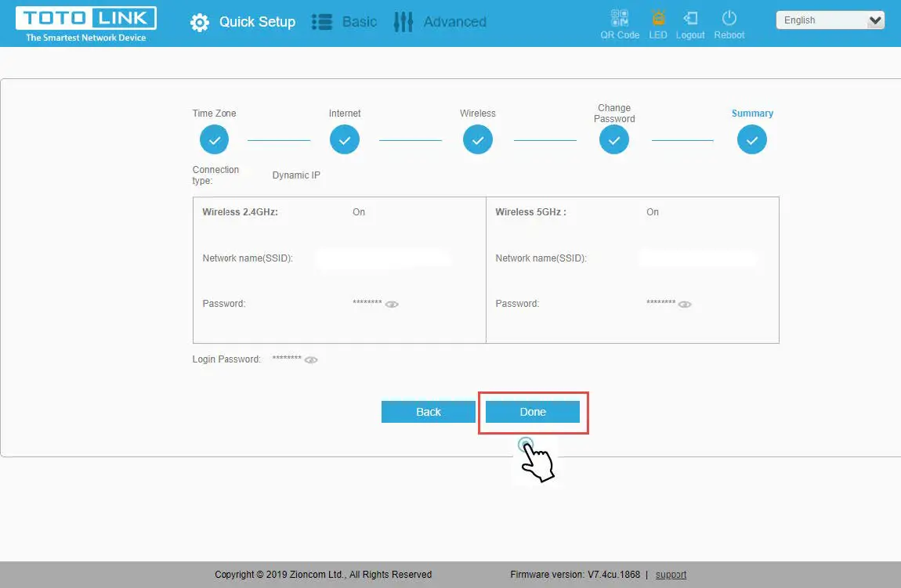Click the Time Zone step label

point(215,113)
